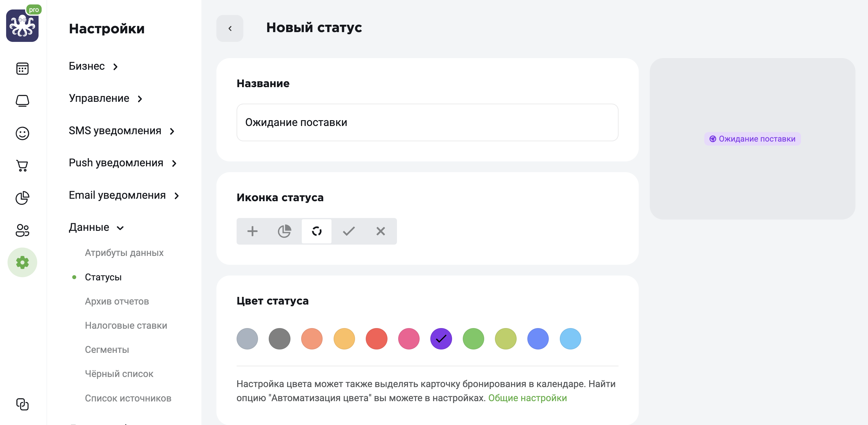Screen dimensions: 868x425
Task: Pick the red color swatch
Action: (x=376, y=339)
